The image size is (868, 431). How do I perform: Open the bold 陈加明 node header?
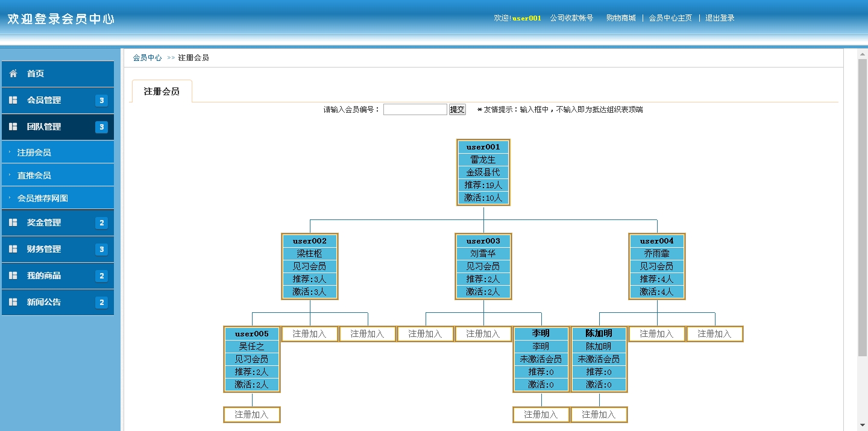[599, 333]
